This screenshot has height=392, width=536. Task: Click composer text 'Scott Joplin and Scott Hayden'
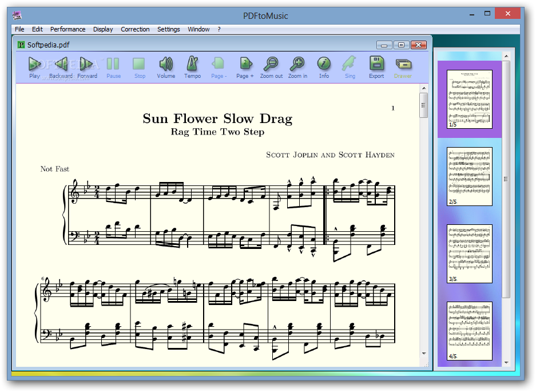(330, 155)
